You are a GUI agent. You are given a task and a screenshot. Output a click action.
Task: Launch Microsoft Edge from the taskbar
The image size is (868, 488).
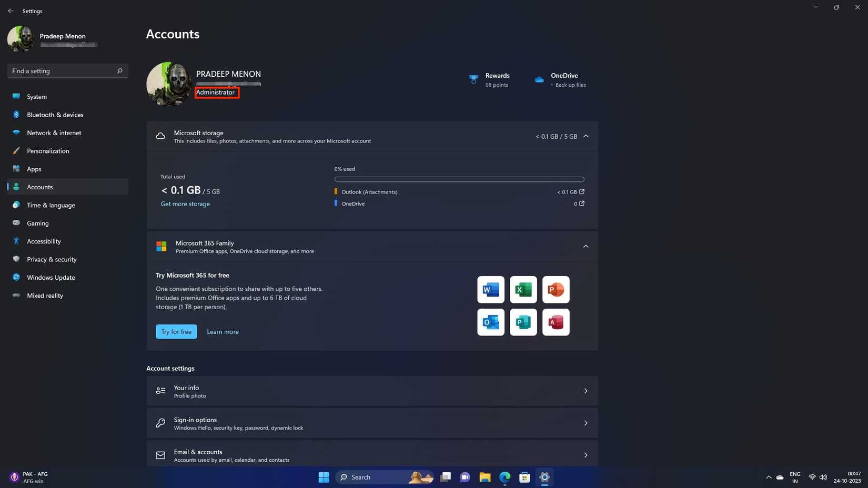tap(505, 477)
